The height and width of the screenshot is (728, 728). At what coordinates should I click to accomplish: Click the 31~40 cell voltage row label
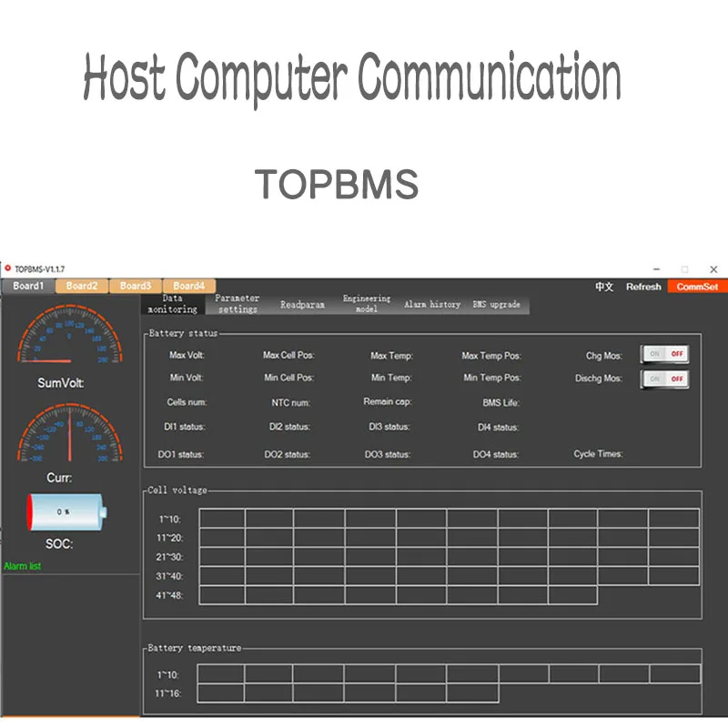pyautogui.click(x=169, y=576)
